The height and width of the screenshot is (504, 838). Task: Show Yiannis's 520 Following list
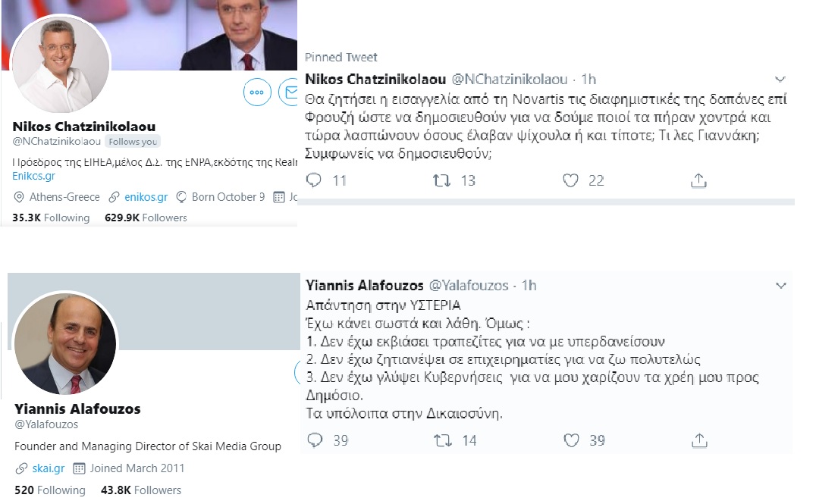pos(49,490)
